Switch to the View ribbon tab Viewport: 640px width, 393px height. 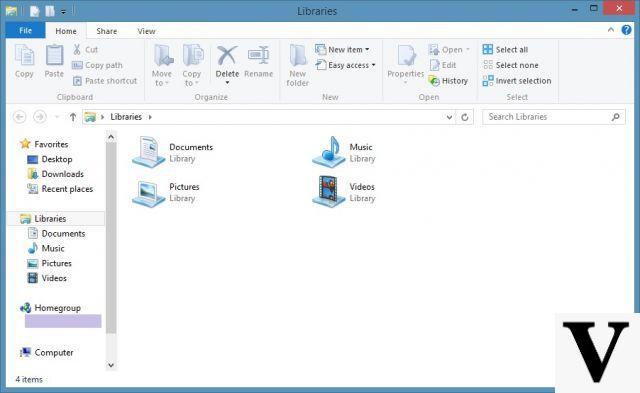(x=146, y=31)
